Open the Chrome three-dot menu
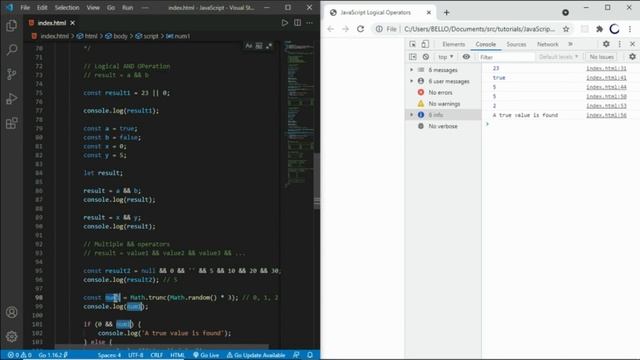The image size is (640, 360). (x=630, y=29)
